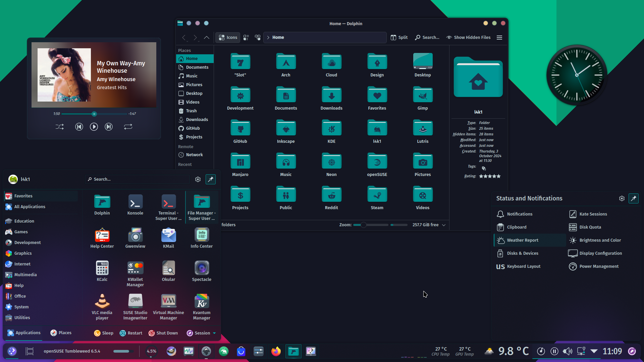Launch VLC media player
Screen dimensions: 644x362
102,307
